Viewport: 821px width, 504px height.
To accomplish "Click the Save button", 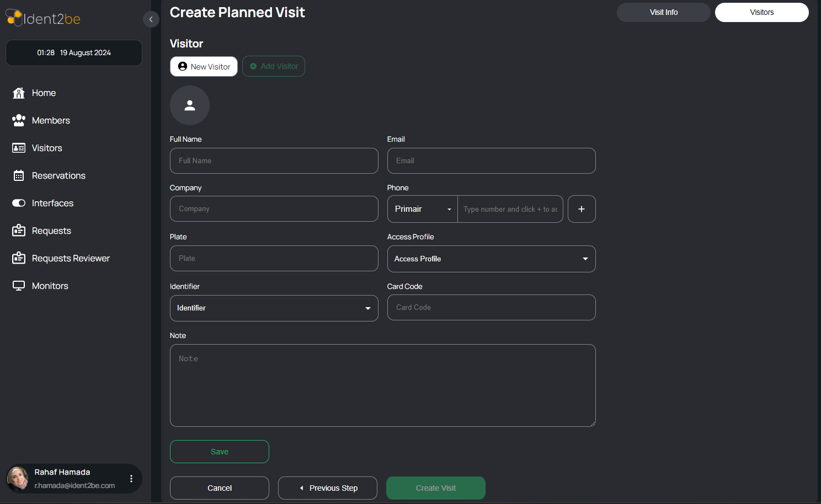I will pyautogui.click(x=220, y=452).
